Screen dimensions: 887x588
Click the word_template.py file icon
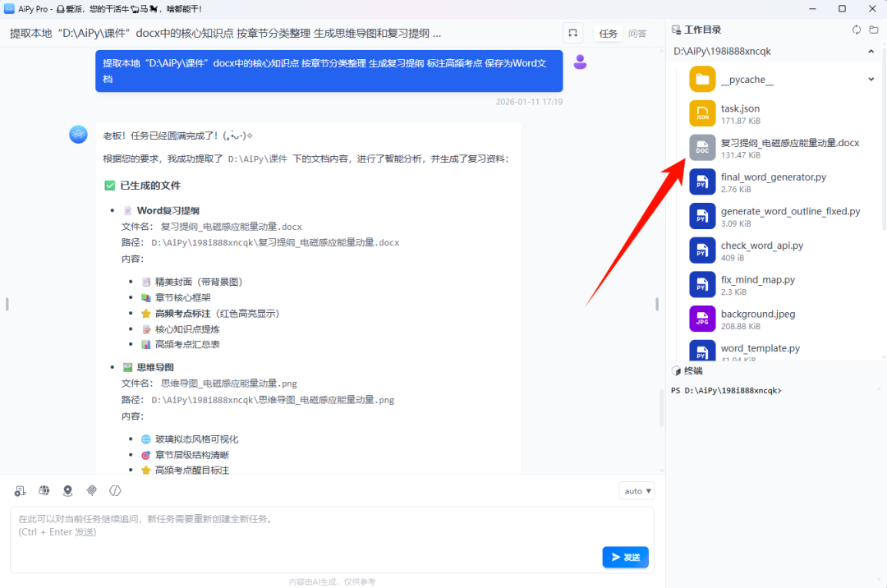pos(702,350)
